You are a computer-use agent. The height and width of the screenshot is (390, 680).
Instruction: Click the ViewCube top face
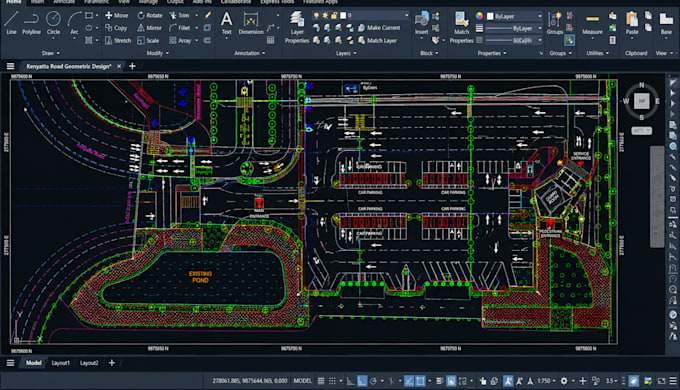coord(641,101)
